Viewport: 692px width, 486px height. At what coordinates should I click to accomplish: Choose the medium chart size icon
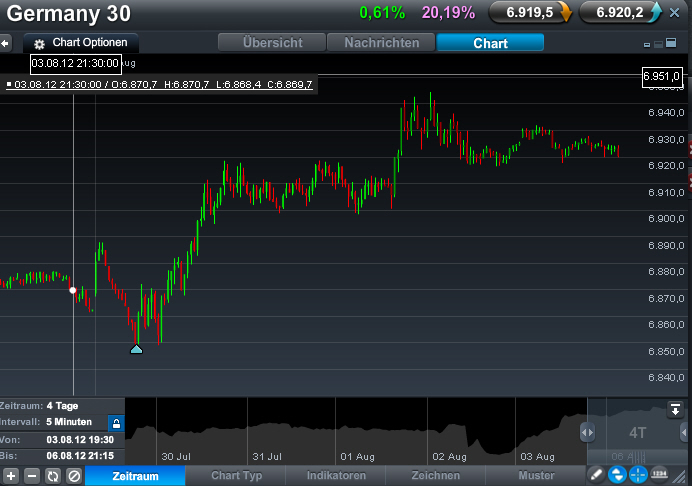[658, 44]
